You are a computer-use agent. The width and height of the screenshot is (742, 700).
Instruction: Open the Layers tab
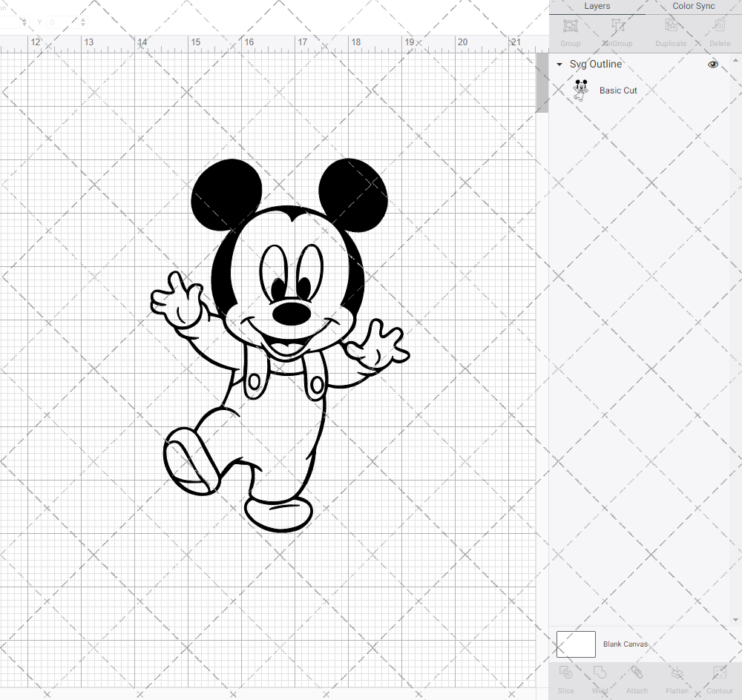coord(597,7)
